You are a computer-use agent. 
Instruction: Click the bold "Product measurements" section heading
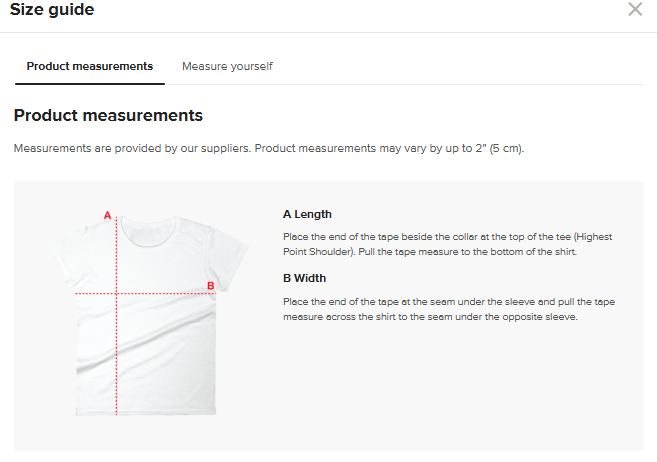(x=108, y=116)
